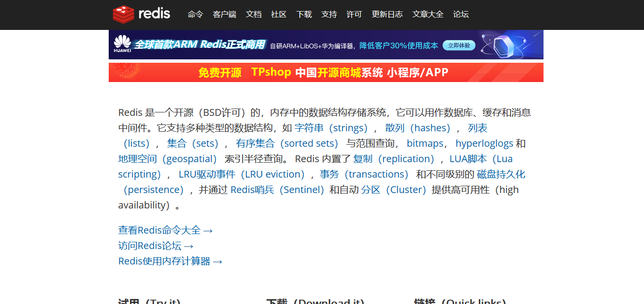Click the Huawei ARM Redis banner ad

(326, 44)
